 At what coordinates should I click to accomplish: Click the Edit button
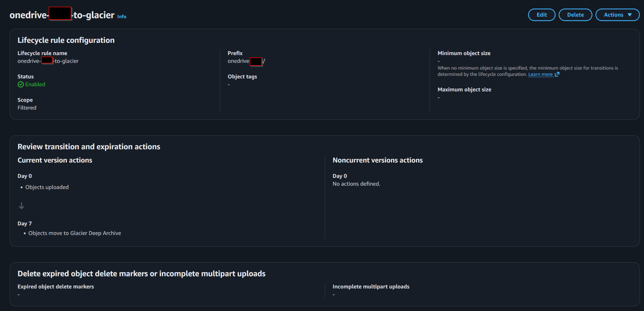pyautogui.click(x=541, y=15)
